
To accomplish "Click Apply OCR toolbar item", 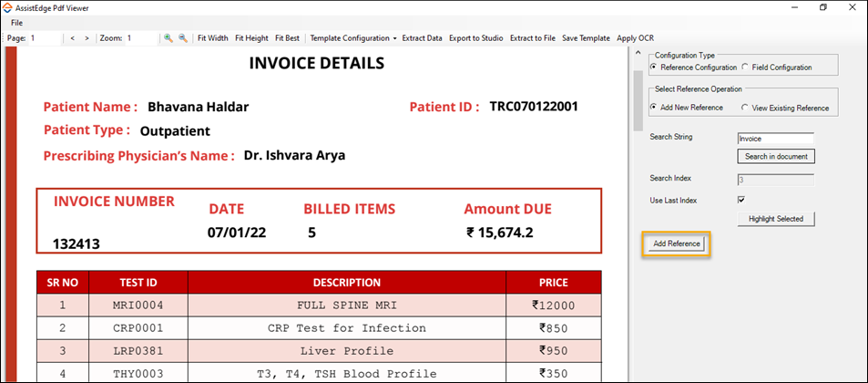I will coord(635,38).
